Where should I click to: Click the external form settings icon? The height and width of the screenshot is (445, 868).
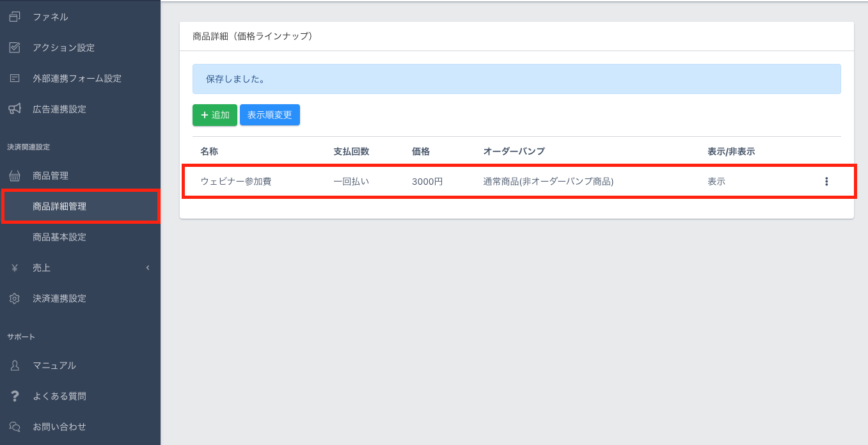(15, 79)
